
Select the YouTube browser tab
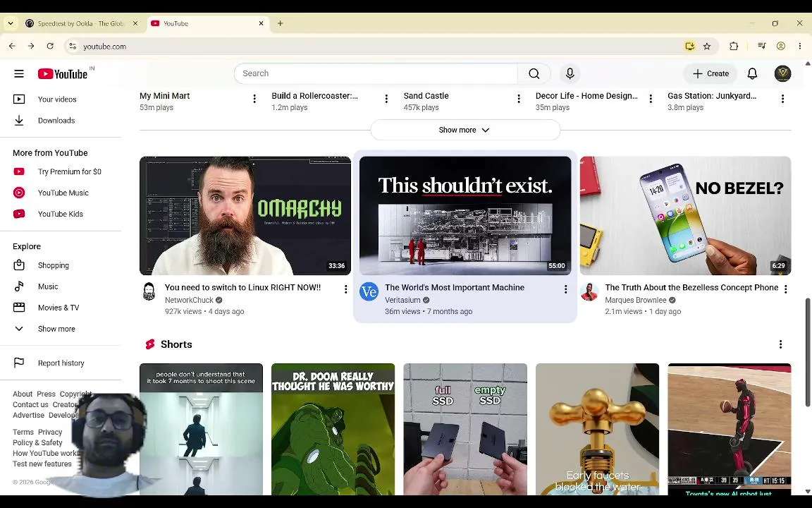click(x=207, y=23)
